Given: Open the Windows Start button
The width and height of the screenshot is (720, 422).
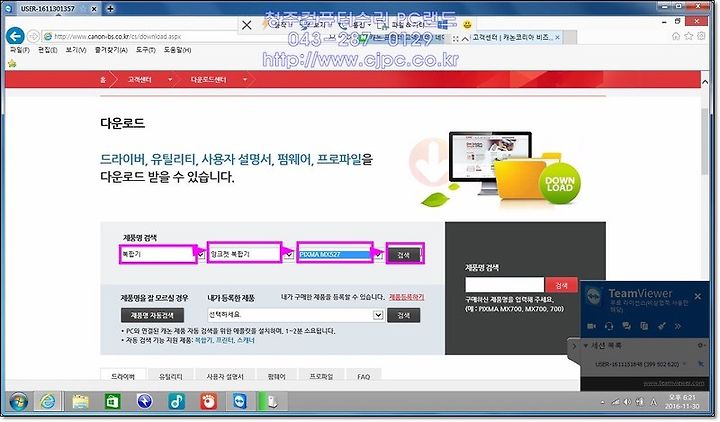Looking at the screenshot, I should click(18, 402).
